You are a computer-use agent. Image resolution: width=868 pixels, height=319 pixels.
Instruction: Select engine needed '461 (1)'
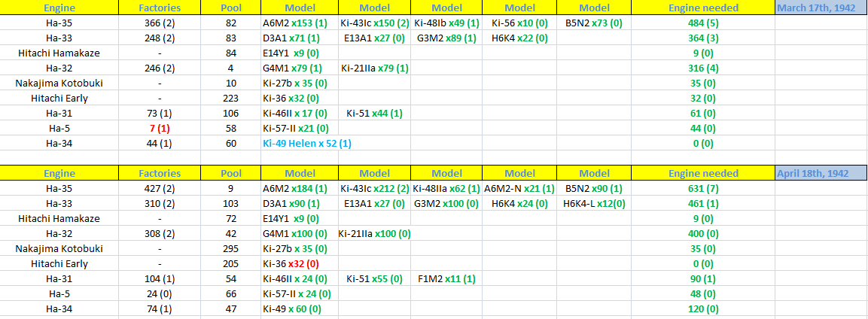pos(703,203)
